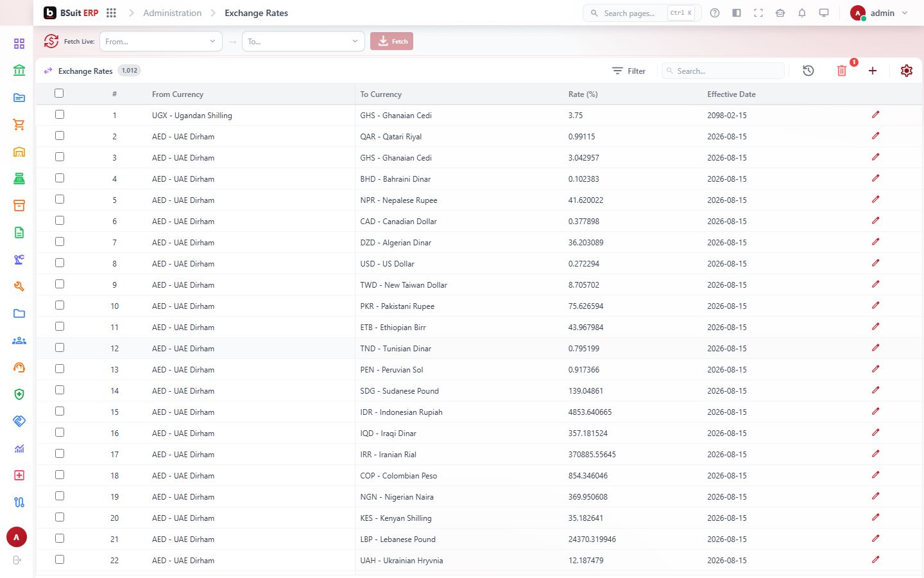Select the QAR - Qatari Riyal row checkbox
Viewport: 924px width, 578px height.
click(60, 136)
